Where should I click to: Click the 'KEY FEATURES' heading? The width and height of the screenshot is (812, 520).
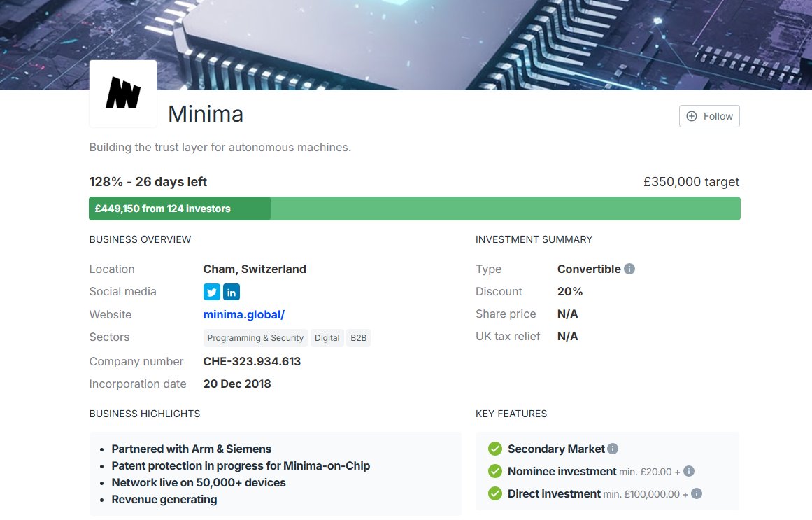pyautogui.click(x=511, y=414)
